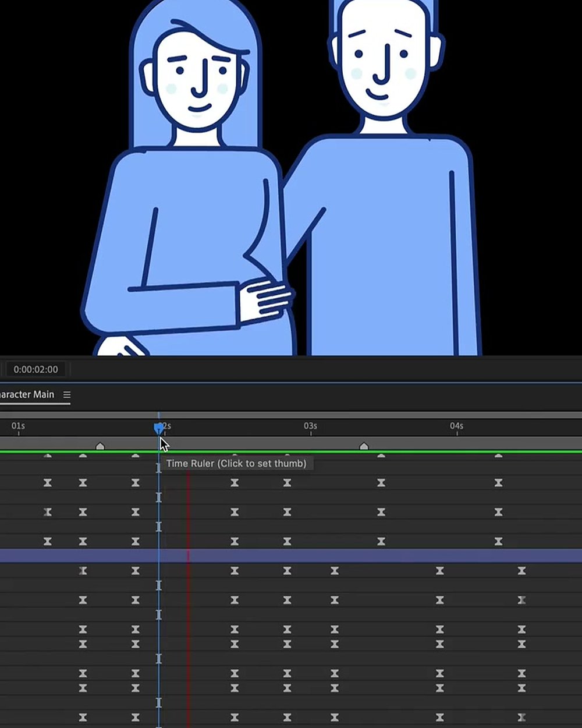The width and height of the screenshot is (582, 728).
Task: Select the purple highlighted layer bar
Action: click(x=291, y=556)
